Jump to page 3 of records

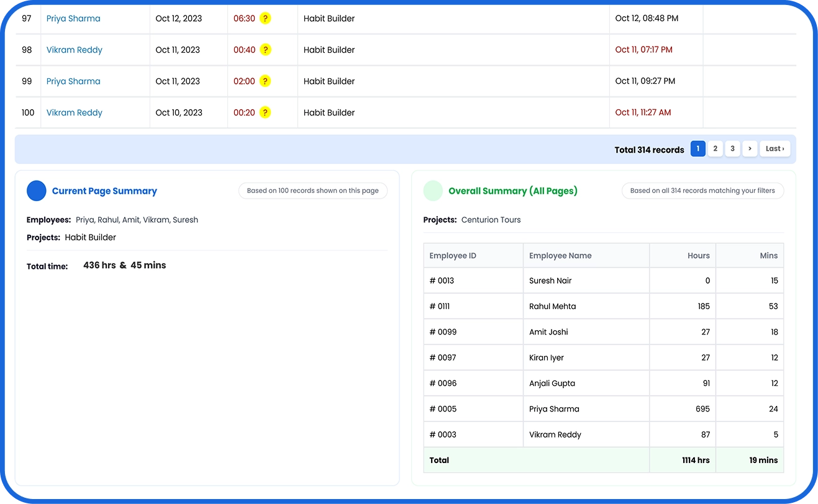point(732,149)
